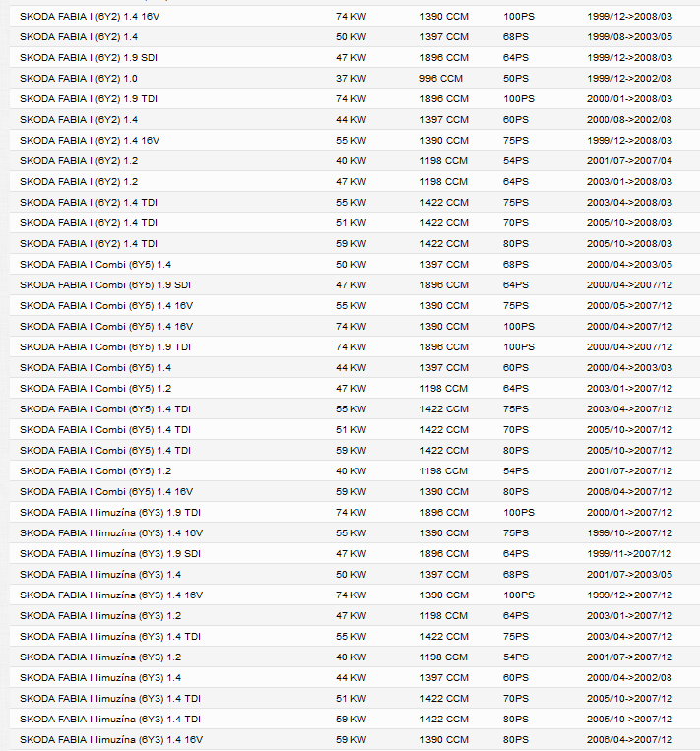
Task: Select the 59 KW 'Combi (6Y5) 1.4 16V' name
Action: pyautogui.click(x=106, y=492)
